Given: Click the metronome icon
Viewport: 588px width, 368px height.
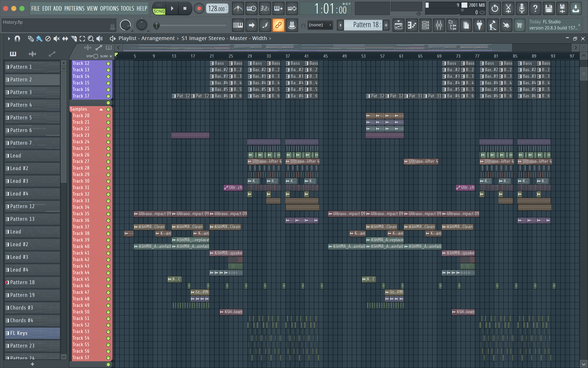Looking at the screenshot, I should coord(238,9).
